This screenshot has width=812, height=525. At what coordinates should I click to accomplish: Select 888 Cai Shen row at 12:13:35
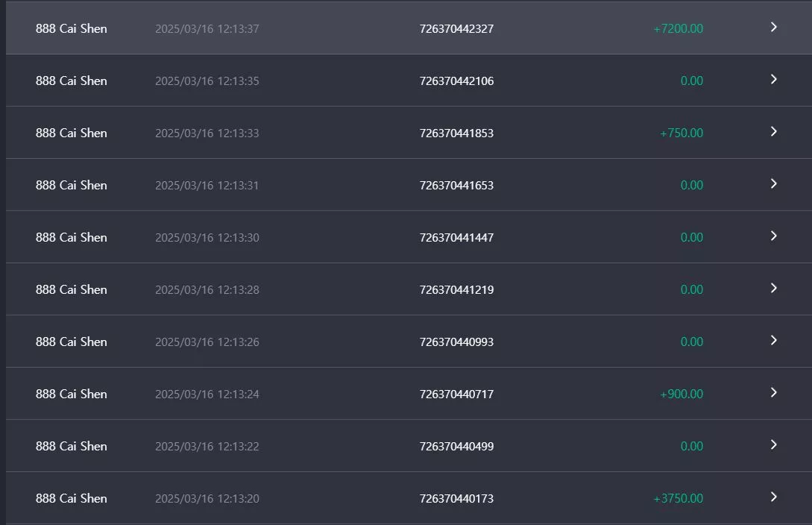click(x=409, y=81)
